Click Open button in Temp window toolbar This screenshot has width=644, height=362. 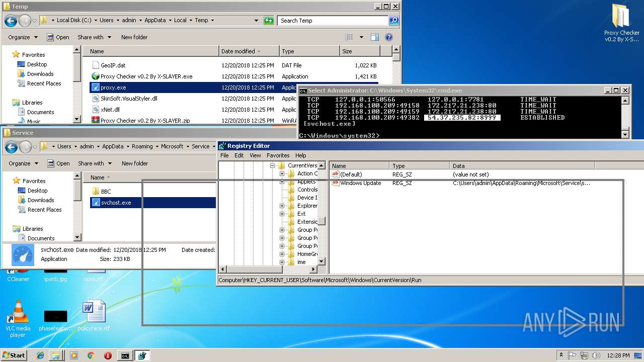tap(58, 37)
